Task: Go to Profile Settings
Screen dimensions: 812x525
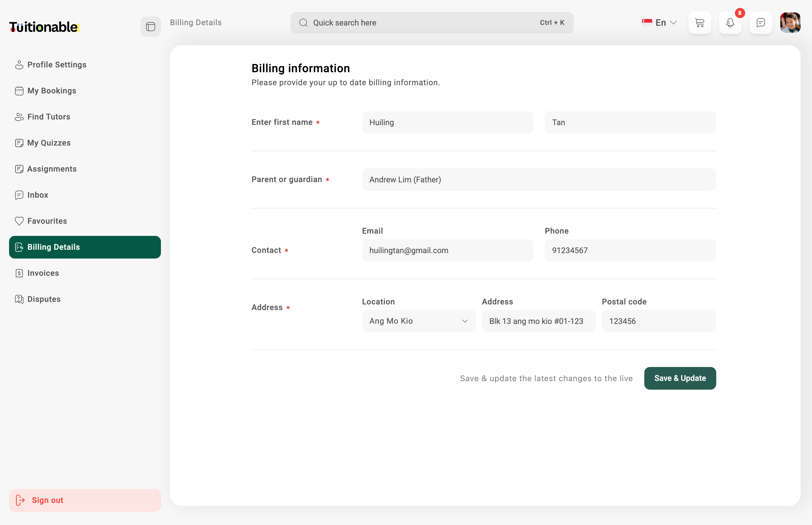Action: [57, 65]
